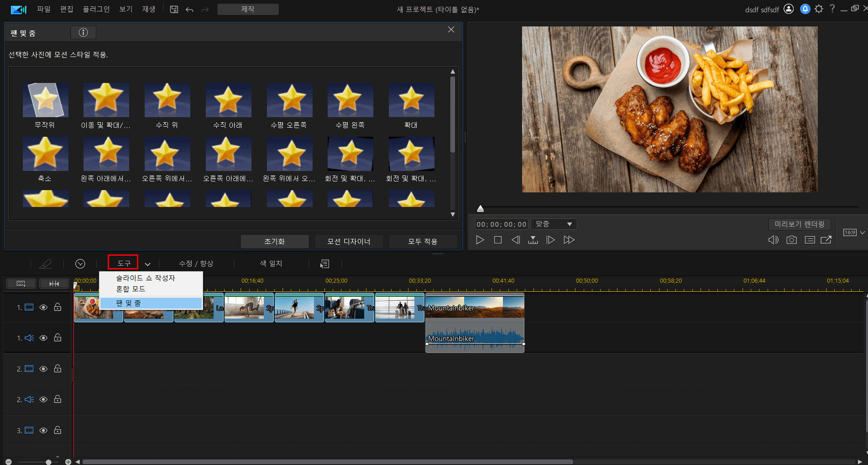Select 슬라이드 쇼 작성자 from the menu
Viewport: 868px width, 465px height.
(146, 278)
